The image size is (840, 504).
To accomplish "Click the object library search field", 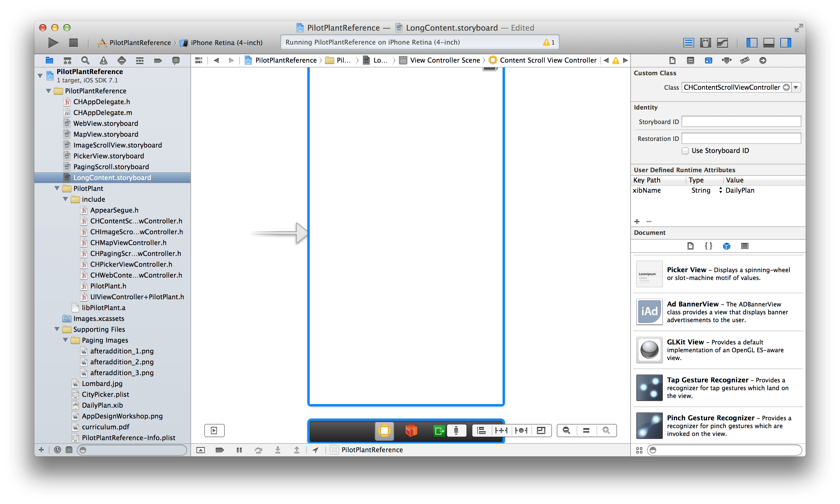I will [x=724, y=450].
